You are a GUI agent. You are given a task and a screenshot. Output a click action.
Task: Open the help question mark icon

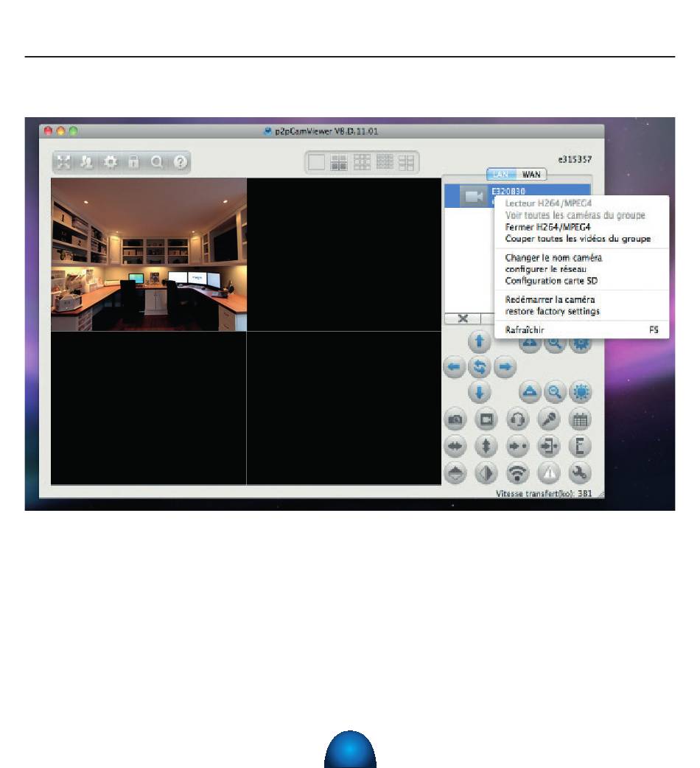coord(180,162)
